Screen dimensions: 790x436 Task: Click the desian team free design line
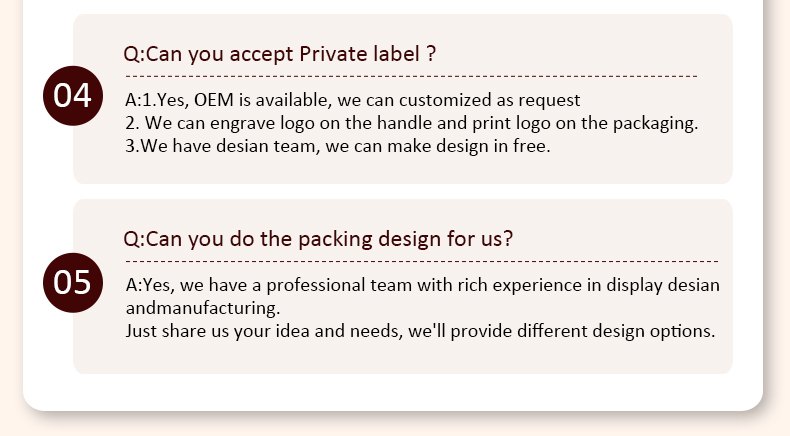click(338, 146)
